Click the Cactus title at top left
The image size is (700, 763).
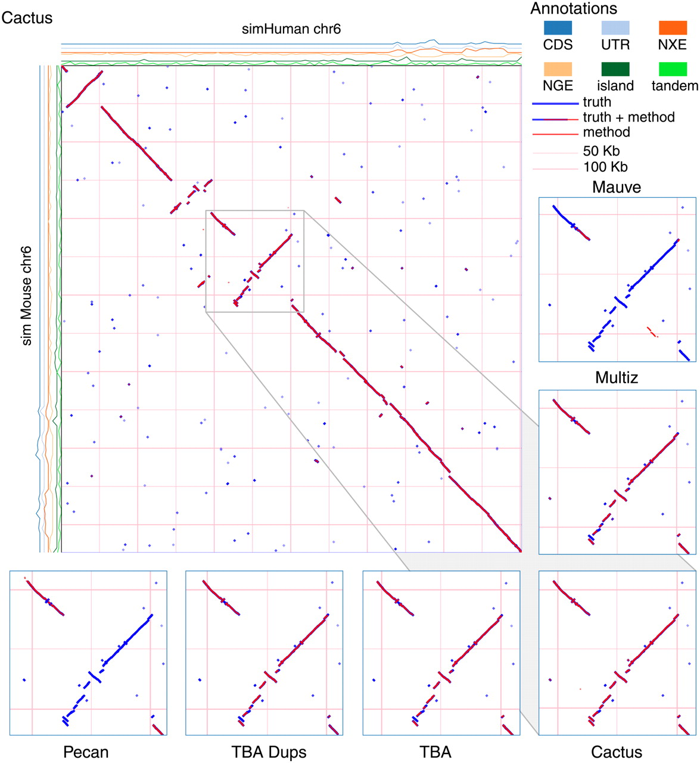click(x=27, y=18)
